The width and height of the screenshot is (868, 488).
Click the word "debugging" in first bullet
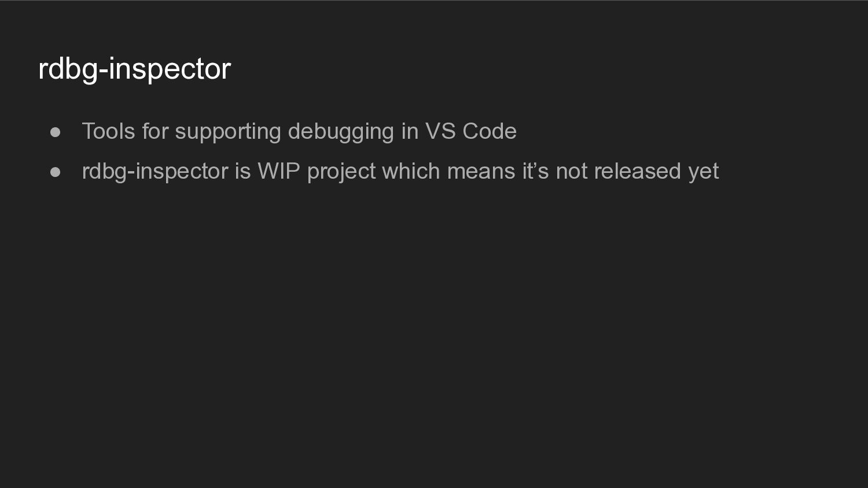pyautogui.click(x=341, y=132)
